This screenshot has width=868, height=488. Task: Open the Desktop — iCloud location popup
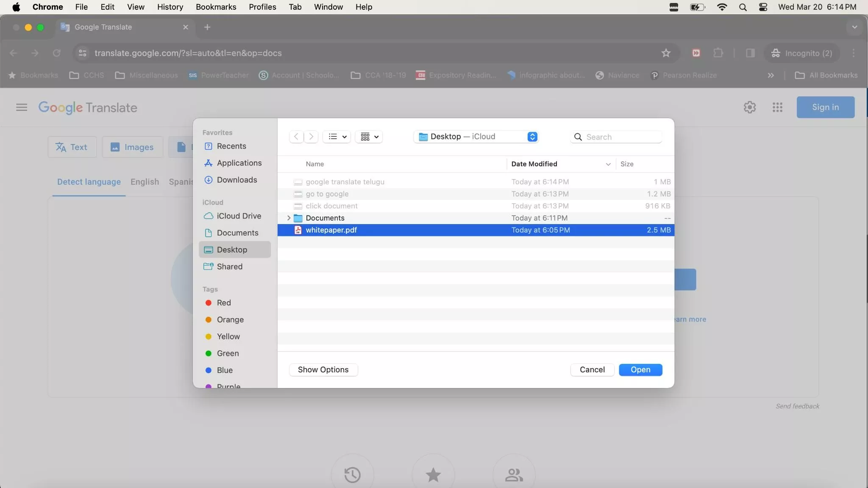tap(476, 136)
